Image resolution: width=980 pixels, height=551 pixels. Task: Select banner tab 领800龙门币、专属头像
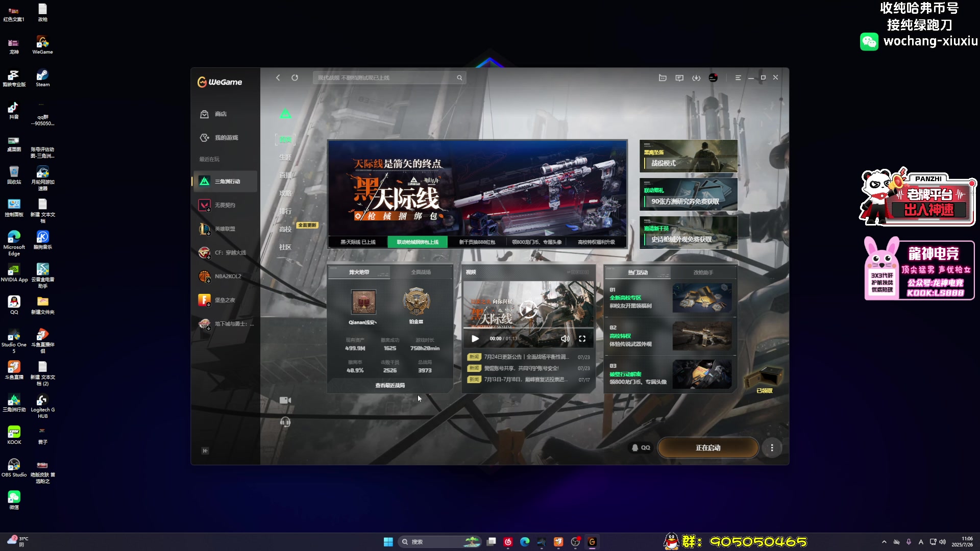(x=536, y=242)
